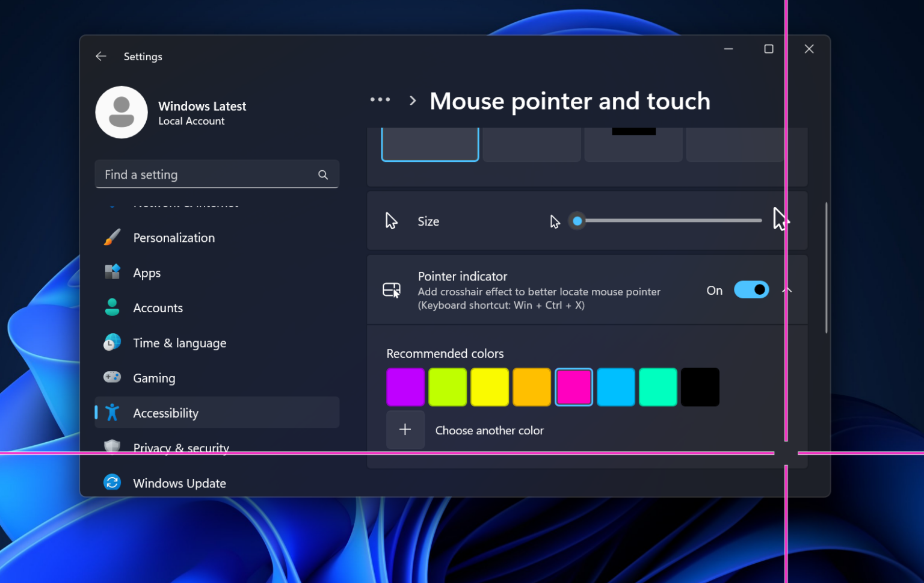The height and width of the screenshot is (583, 924).
Task: Open Accounts settings from sidebar
Action: tap(158, 307)
